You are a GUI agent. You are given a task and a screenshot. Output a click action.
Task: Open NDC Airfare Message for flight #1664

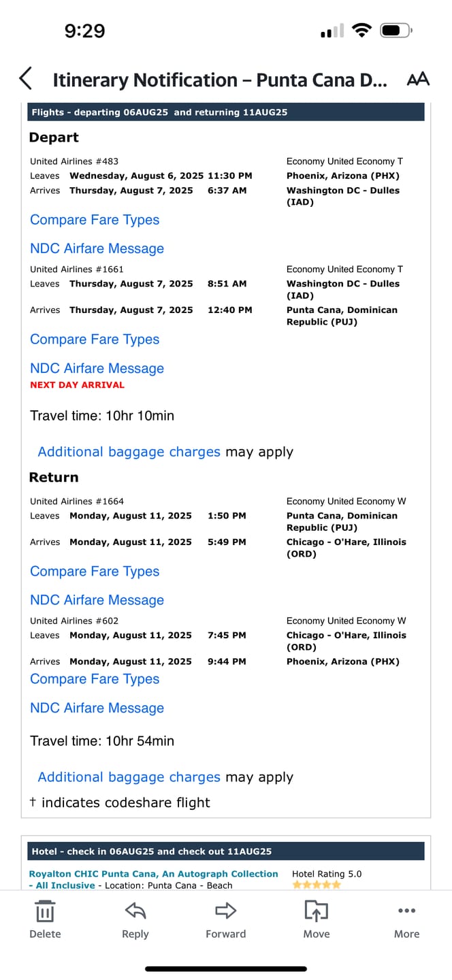(97, 600)
